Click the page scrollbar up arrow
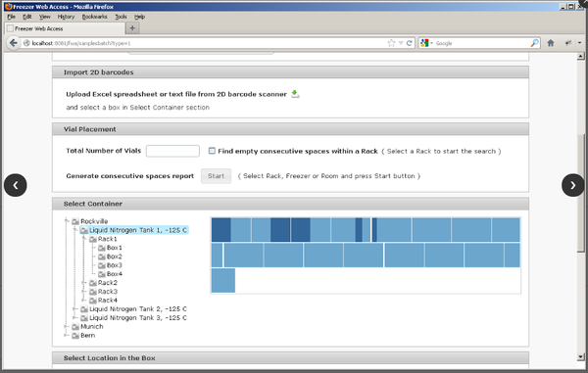 [x=580, y=56]
